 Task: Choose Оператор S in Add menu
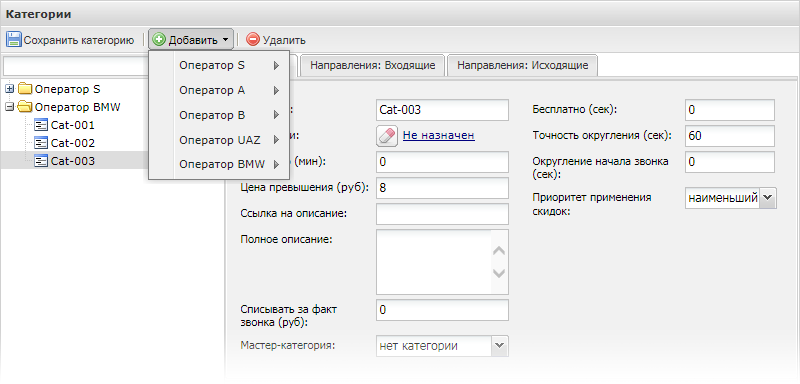(219, 65)
